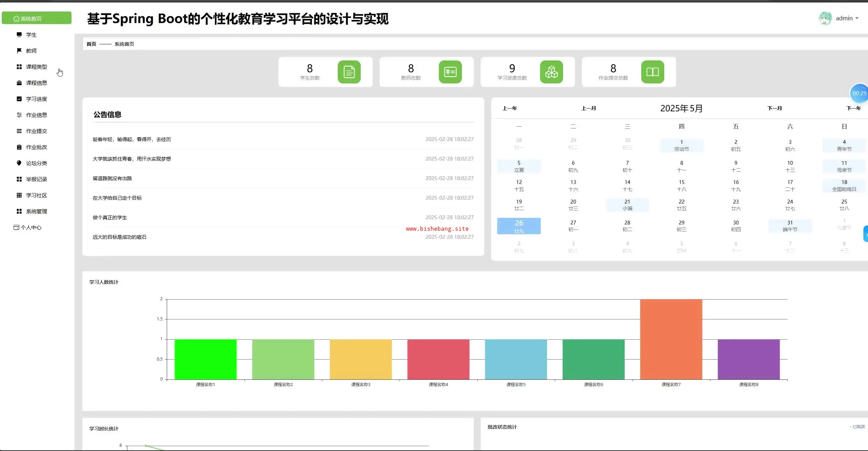This screenshot has height=451, width=868.
Task: Open the announcement 留退路就没有出路
Action: [x=112, y=178]
